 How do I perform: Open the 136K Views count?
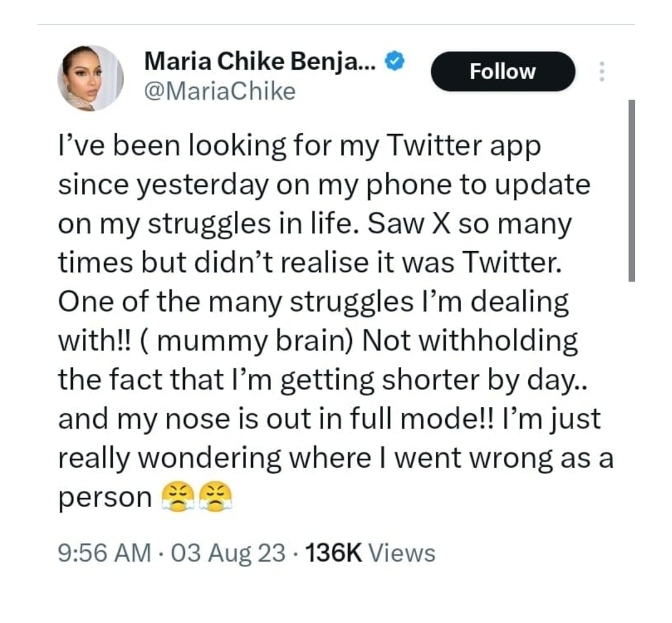(x=371, y=552)
